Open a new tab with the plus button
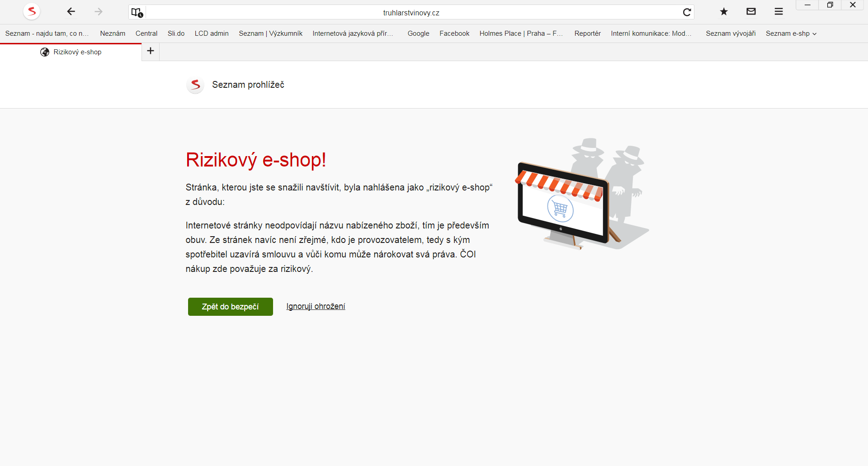 [151, 51]
